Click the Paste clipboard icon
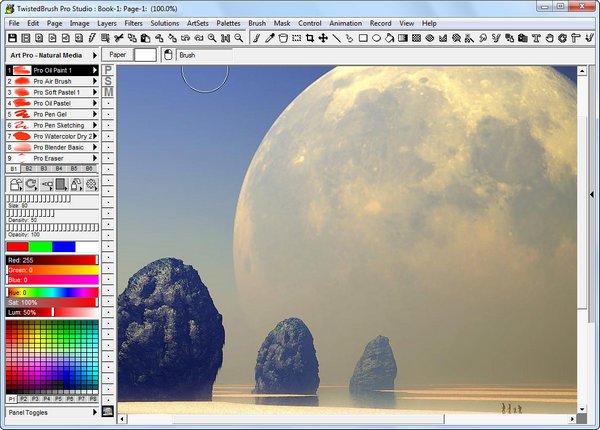Screen dimensions: 600x430 tap(145, 38)
